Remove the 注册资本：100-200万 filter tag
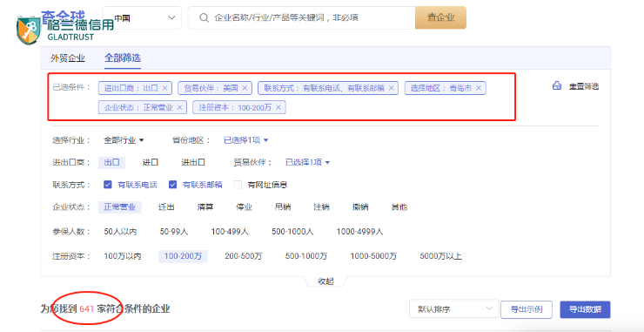 pos(278,107)
